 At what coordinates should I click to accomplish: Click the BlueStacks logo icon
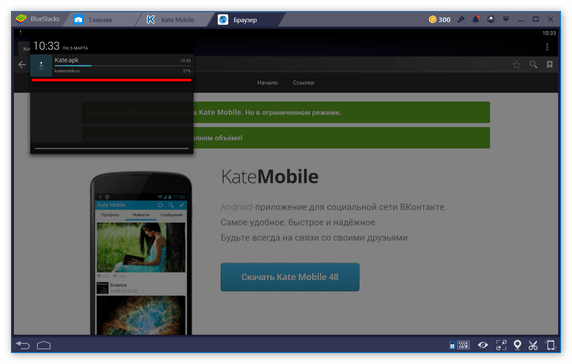click(x=22, y=19)
